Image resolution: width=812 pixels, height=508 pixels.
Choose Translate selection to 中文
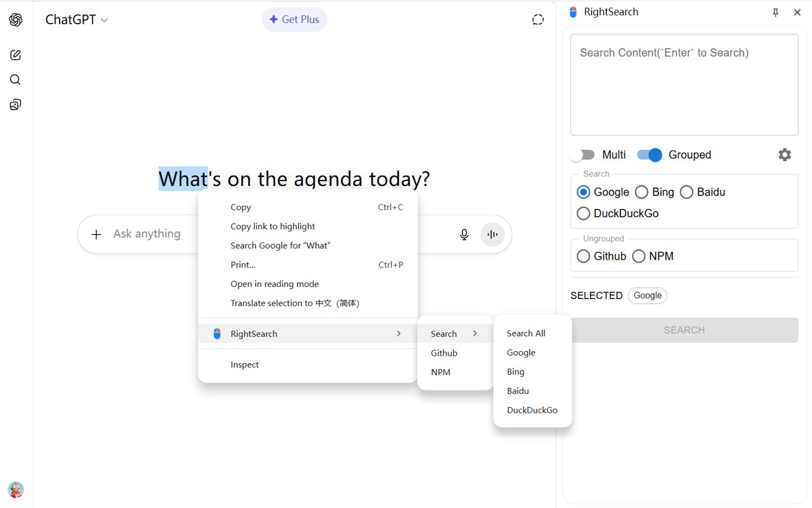(x=308, y=303)
